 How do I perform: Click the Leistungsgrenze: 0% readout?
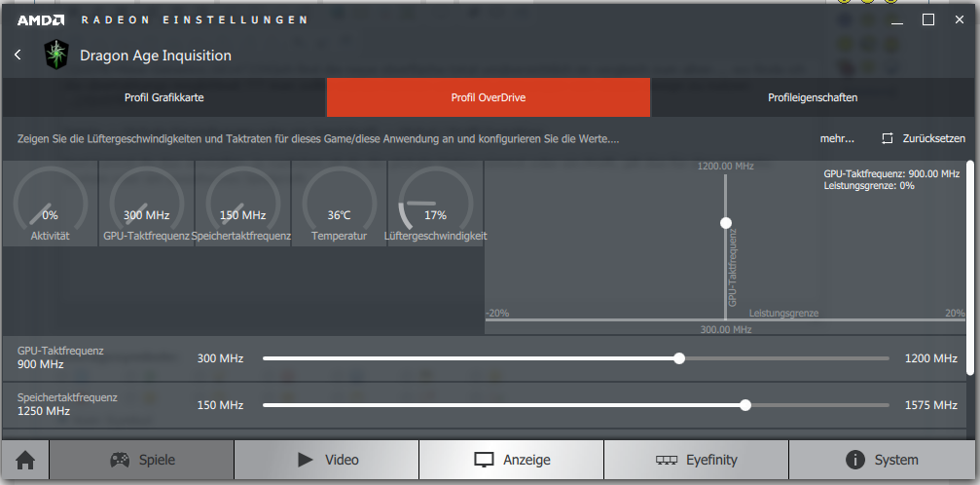tap(869, 186)
